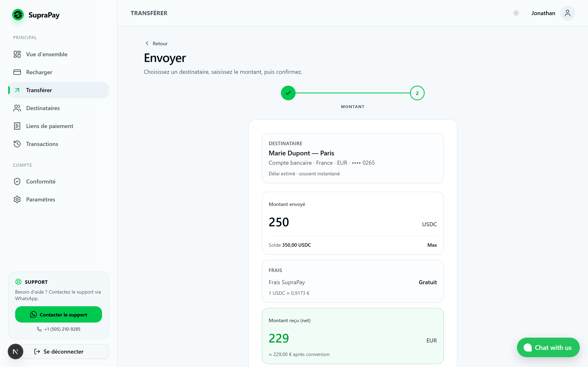Click the Retour back chevron

click(x=147, y=43)
